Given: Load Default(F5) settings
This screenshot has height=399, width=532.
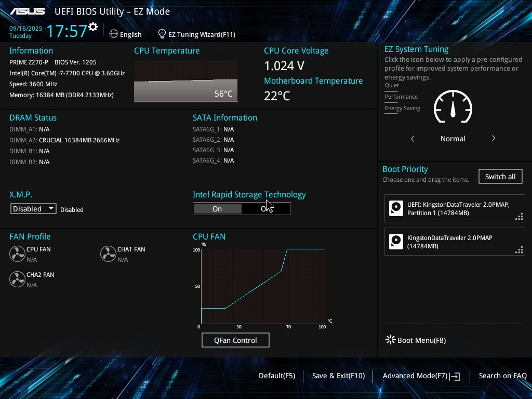Looking at the screenshot, I should pyautogui.click(x=277, y=376).
